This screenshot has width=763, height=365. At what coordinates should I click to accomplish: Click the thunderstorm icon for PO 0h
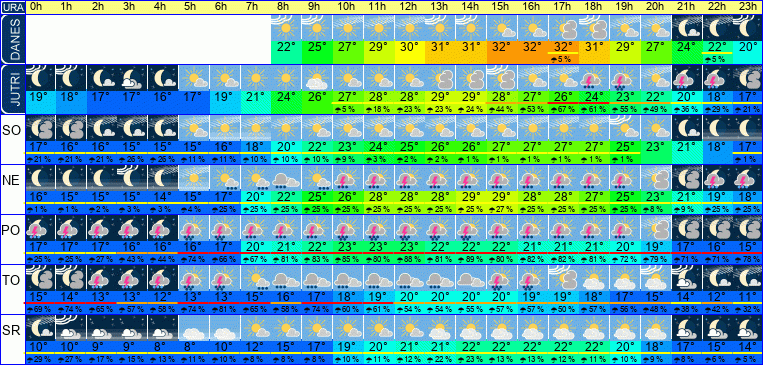click(x=39, y=228)
